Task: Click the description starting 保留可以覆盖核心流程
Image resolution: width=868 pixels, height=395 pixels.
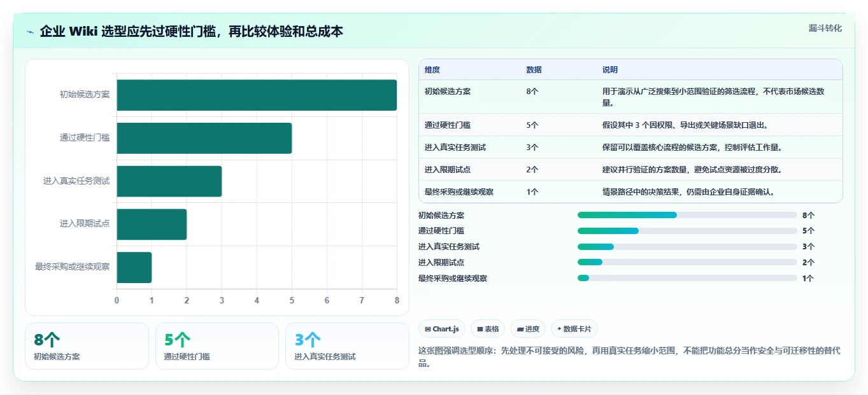Action: 692,148
